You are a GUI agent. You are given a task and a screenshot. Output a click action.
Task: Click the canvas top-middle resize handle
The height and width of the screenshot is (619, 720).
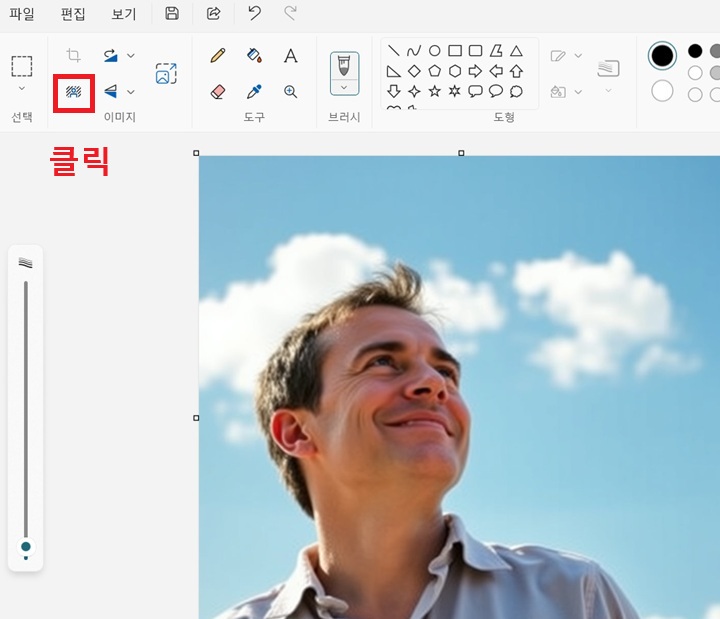coord(461,153)
